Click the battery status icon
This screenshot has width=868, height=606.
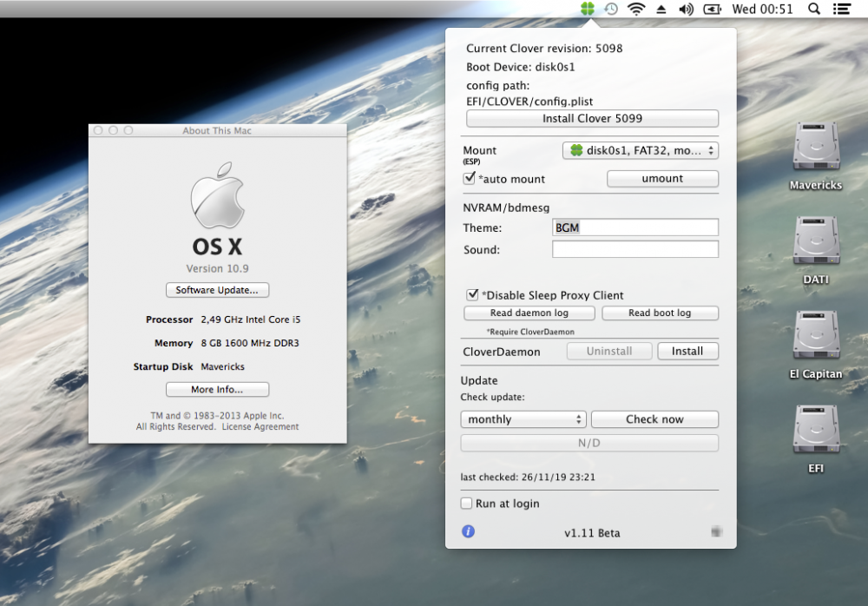click(712, 10)
